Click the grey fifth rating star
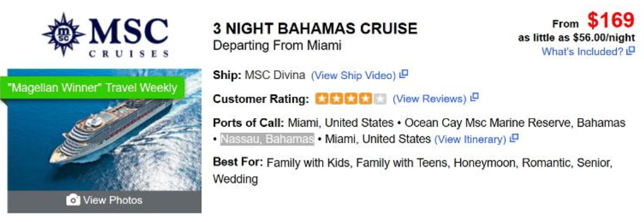Image resolution: width=644 pixels, height=222 pixels. tap(380, 99)
